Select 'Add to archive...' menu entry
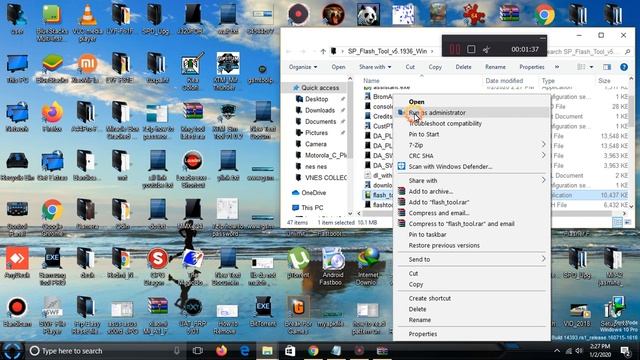The image size is (640, 360). [x=431, y=191]
